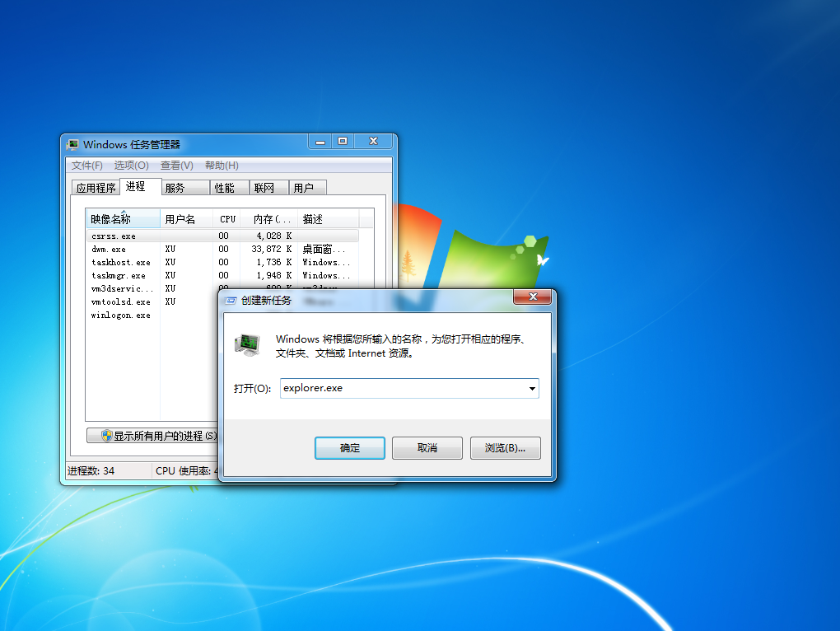Click 进程数: 34 in status bar
Image resolution: width=840 pixels, height=631 pixels.
tap(91, 471)
